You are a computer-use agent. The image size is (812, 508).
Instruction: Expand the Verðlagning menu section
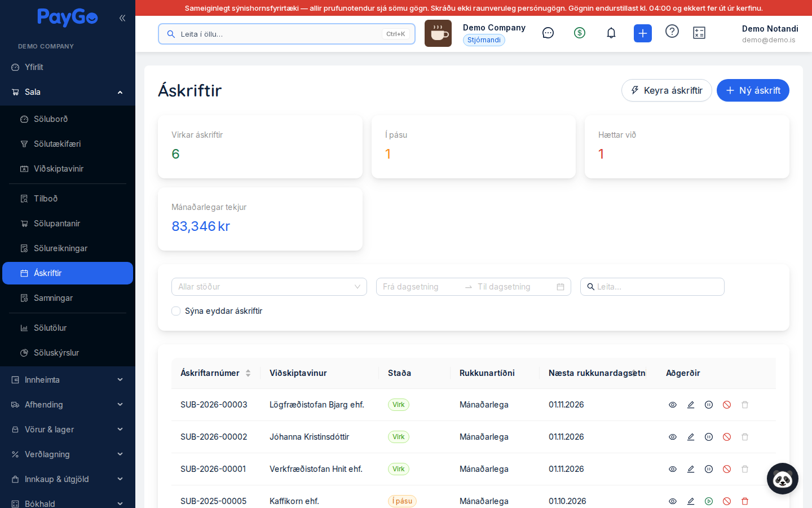[x=68, y=454]
